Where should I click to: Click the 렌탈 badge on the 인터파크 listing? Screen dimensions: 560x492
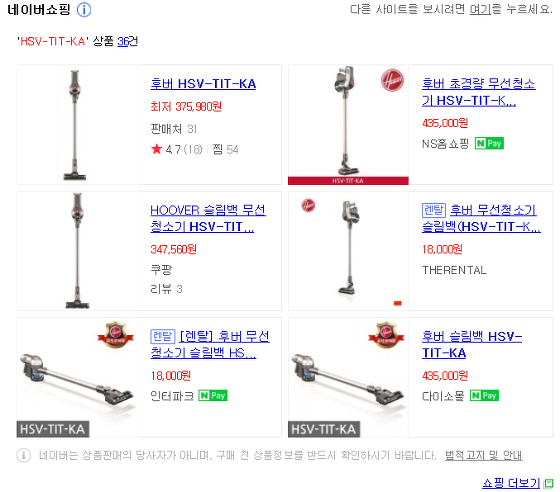[162, 336]
